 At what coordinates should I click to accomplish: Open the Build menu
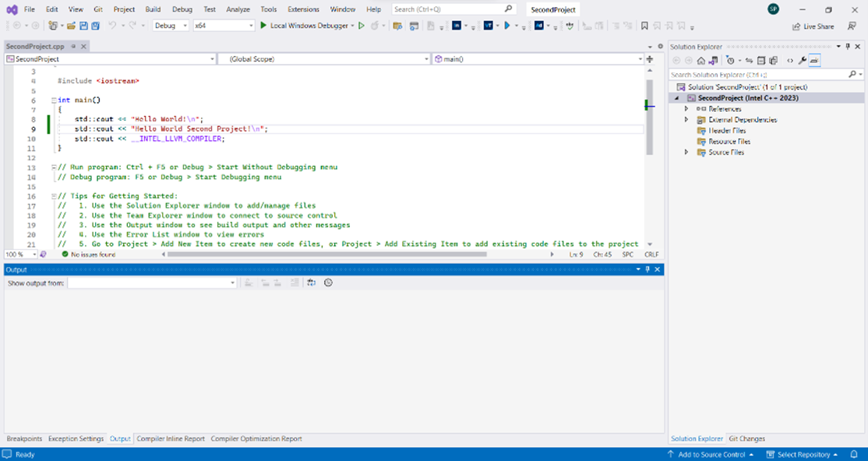[153, 9]
